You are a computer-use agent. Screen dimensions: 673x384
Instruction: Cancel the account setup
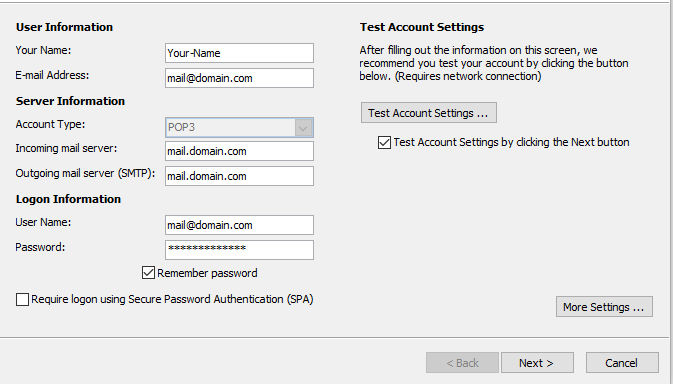coord(622,363)
